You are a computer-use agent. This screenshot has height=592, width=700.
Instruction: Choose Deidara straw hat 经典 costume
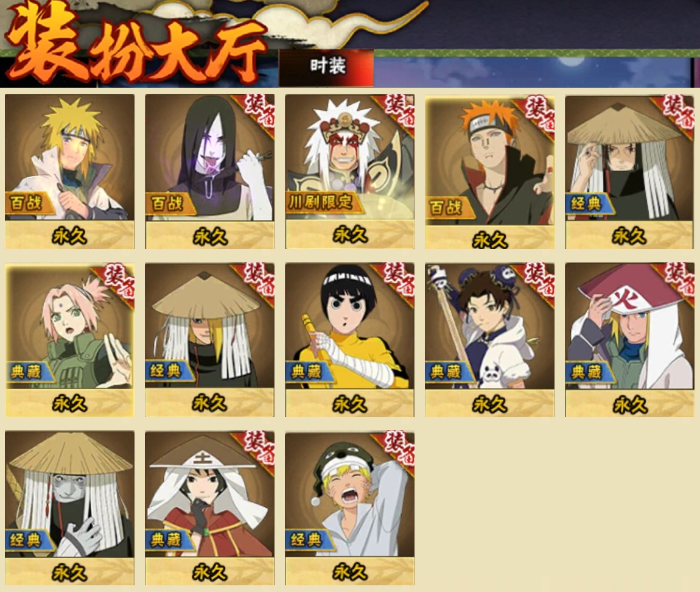pyautogui.click(x=209, y=340)
